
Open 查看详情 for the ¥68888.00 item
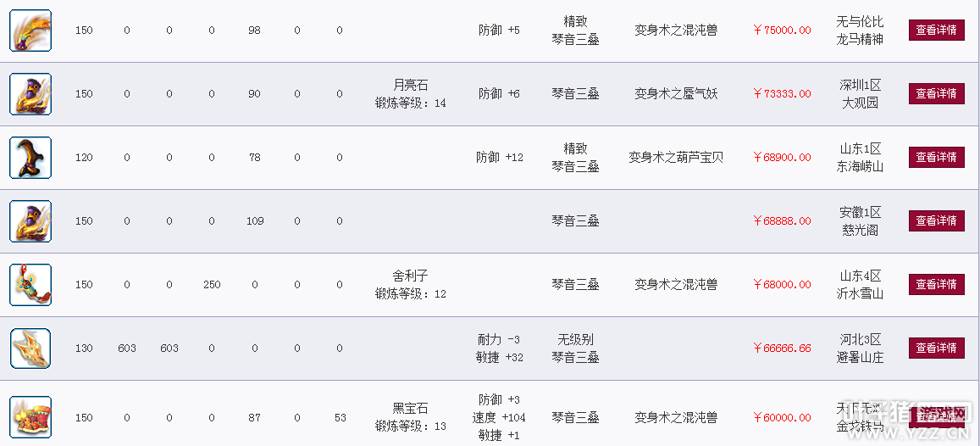[x=936, y=220]
